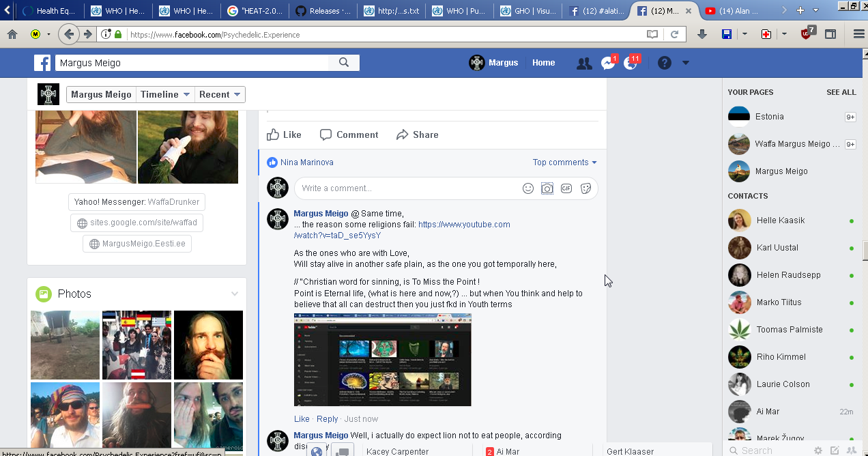
Task: Open MargusMeigo.Eesti.ee link
Action: (x=137, y=244)
